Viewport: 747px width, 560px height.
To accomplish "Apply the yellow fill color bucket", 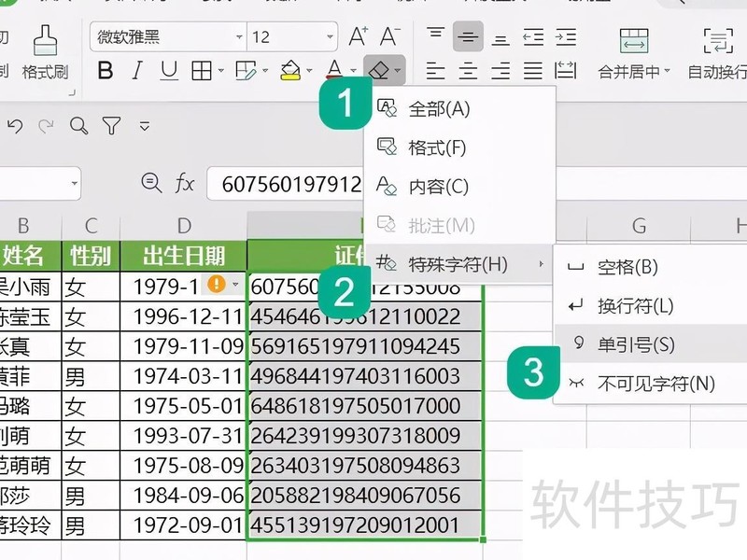I will [x=290, y=71].
